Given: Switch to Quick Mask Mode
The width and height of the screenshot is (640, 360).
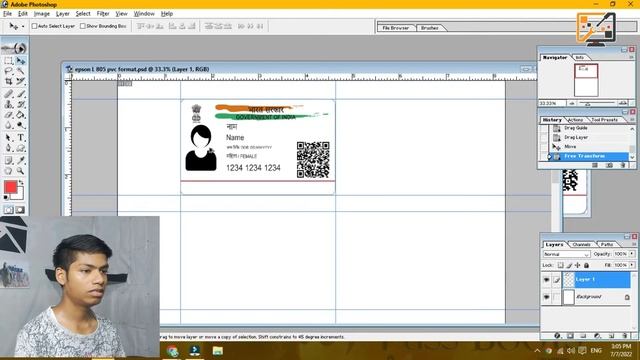Looking at the screenshot, I should (20, 210).
